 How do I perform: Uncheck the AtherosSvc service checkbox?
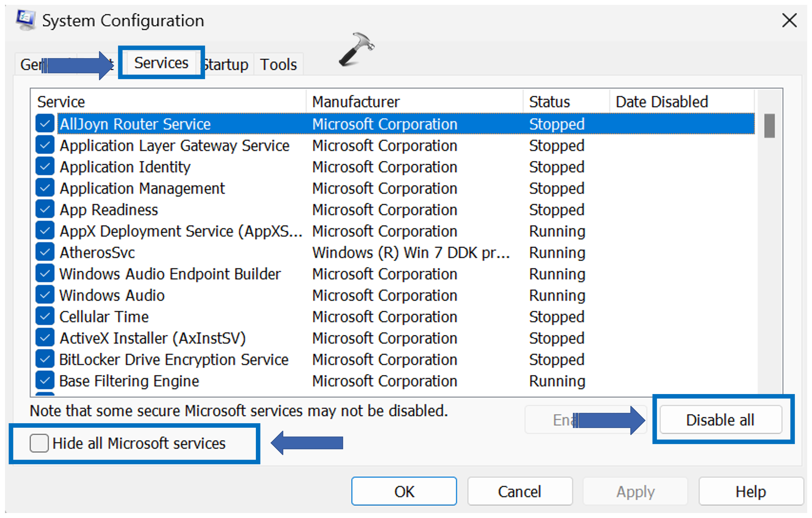[45, 252]
